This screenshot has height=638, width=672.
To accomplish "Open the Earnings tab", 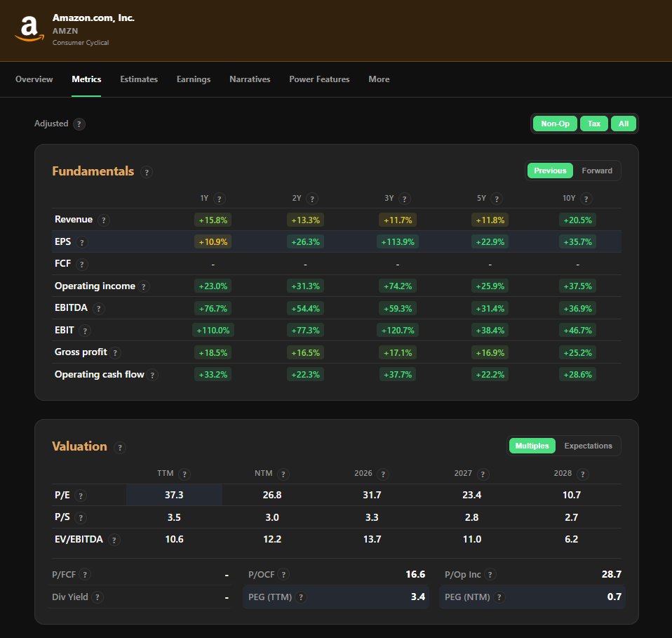I will 194,79.
